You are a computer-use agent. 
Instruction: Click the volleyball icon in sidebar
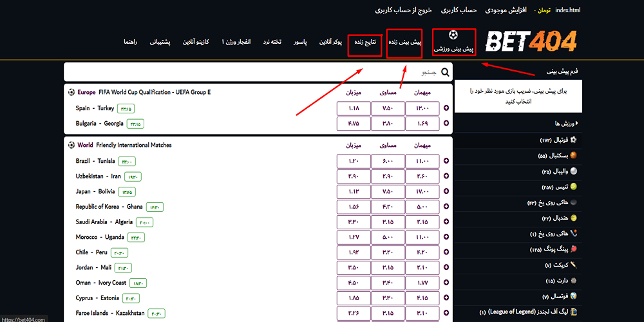pyautogui.click(x=574, y=171)
